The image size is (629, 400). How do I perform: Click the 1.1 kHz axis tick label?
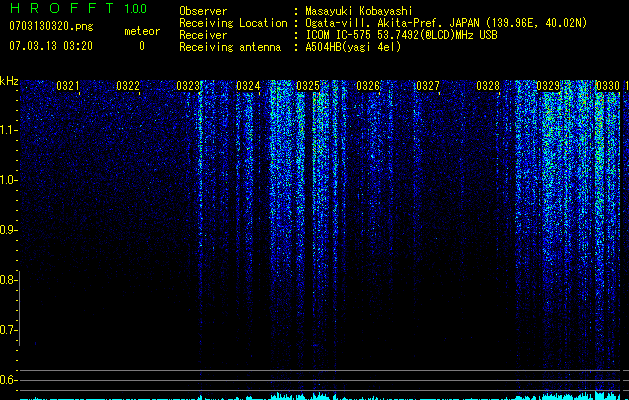tap(8, 130)
